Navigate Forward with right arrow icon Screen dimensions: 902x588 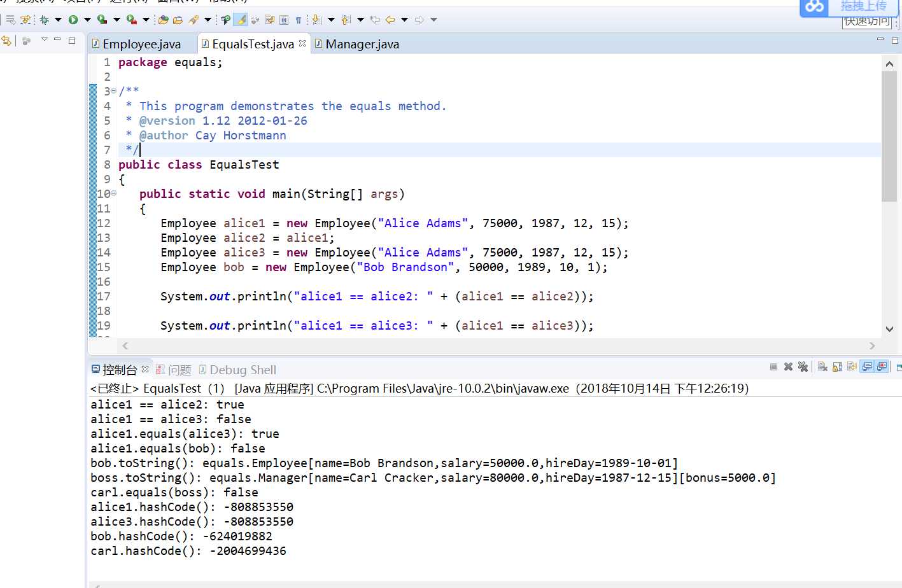coord(419,20)
